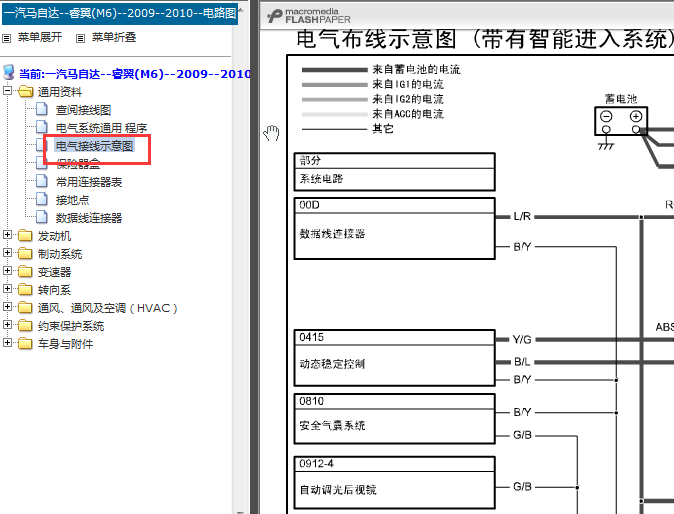Screen dimensions: 674x514
Task: Select the highlighted 电气接线示意图 item
Action: pyautogui.click(x=95, y=146)
